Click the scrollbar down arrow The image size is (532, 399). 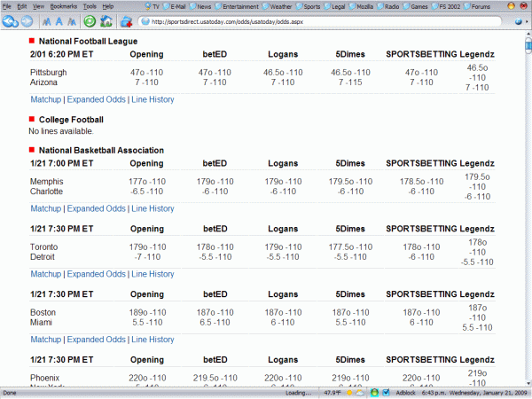pos(528,383)
